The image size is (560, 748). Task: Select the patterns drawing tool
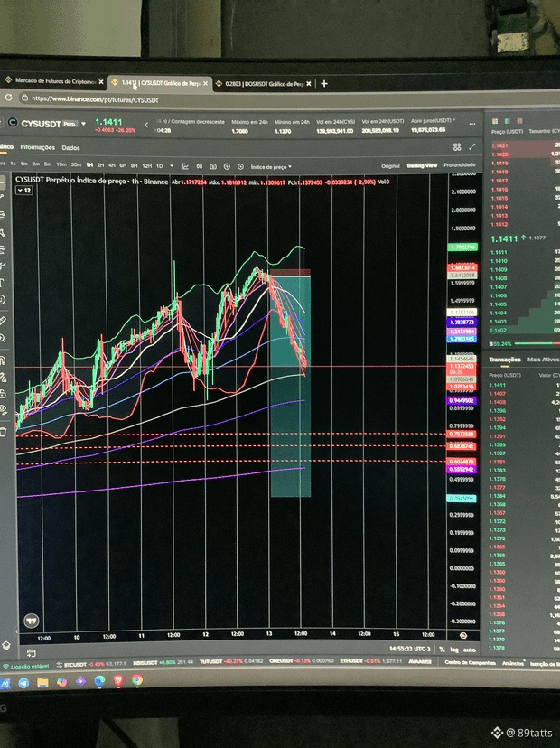[2, 232]
